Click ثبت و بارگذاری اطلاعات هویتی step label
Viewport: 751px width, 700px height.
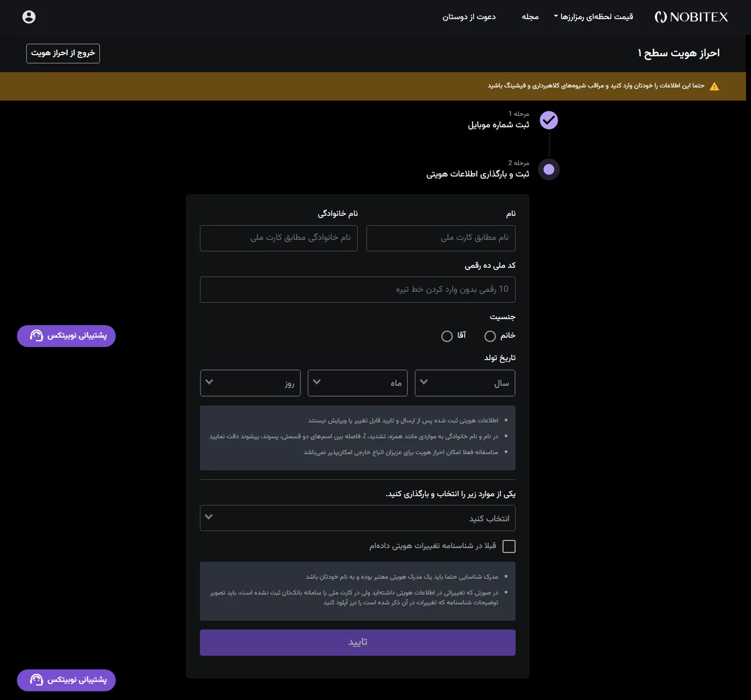(x=478, y=174)
